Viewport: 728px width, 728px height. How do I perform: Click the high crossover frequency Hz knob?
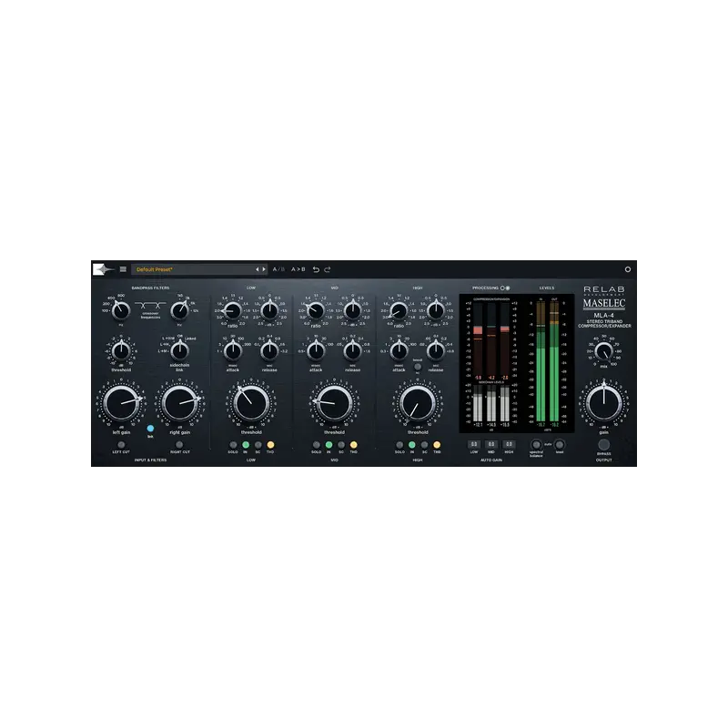[179, 310]
